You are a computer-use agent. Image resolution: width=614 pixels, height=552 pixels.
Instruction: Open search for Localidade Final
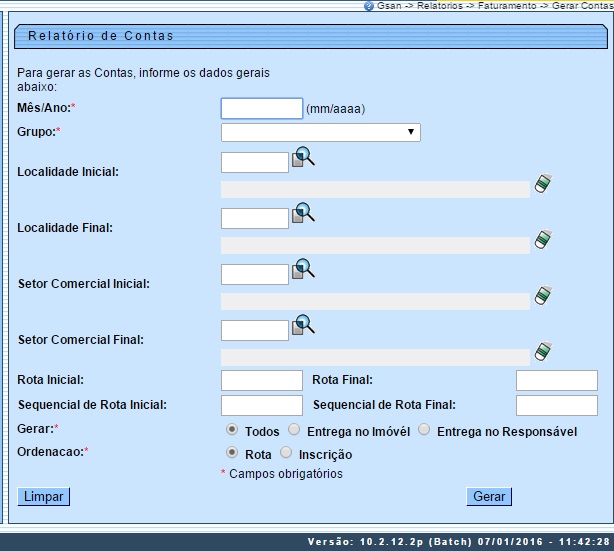303,214
